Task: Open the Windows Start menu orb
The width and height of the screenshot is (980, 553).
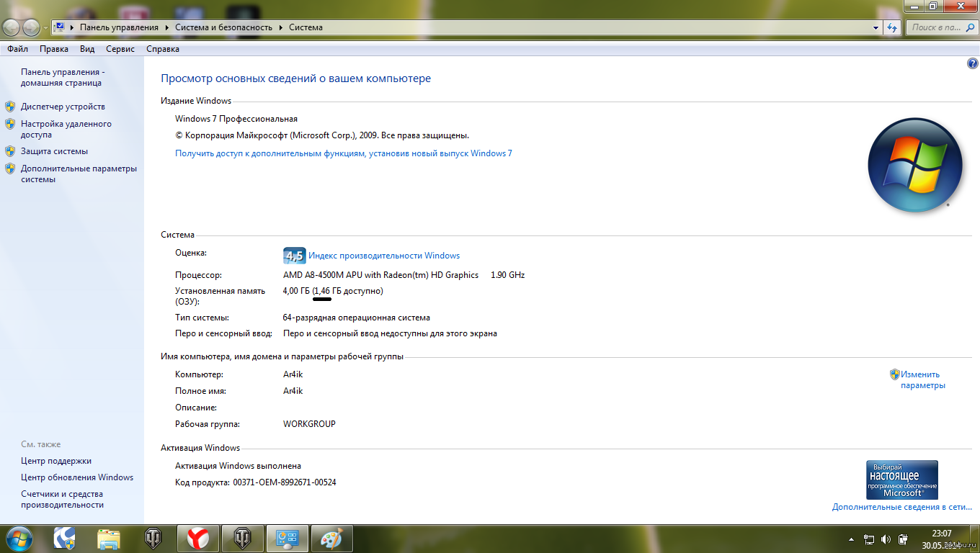Action: point(19,539)
